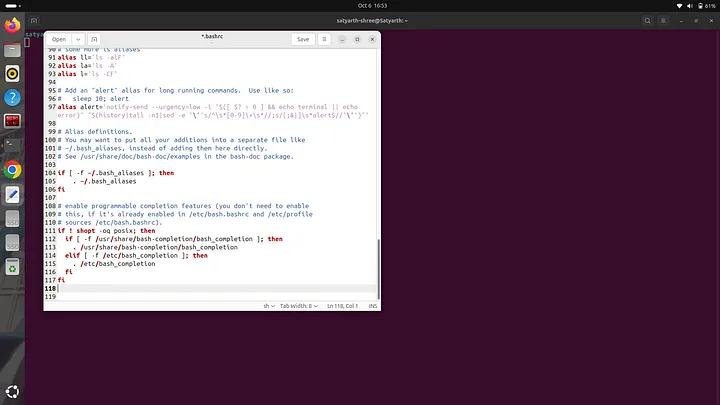Change the Tab Width setting
This screenshot has height=405, width=720.
(x=298, y=306)
